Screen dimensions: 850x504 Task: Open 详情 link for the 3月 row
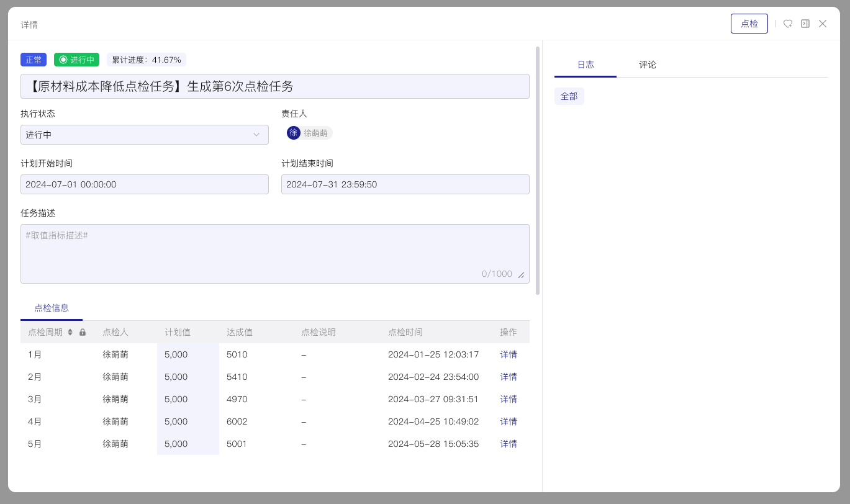(x=509, y=399)
